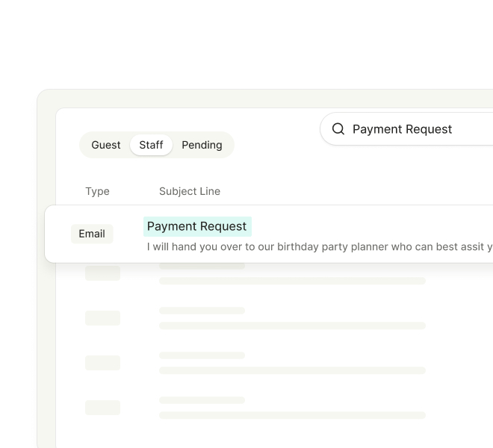Click the second skeleton row's long text bar

pos(292,326)
